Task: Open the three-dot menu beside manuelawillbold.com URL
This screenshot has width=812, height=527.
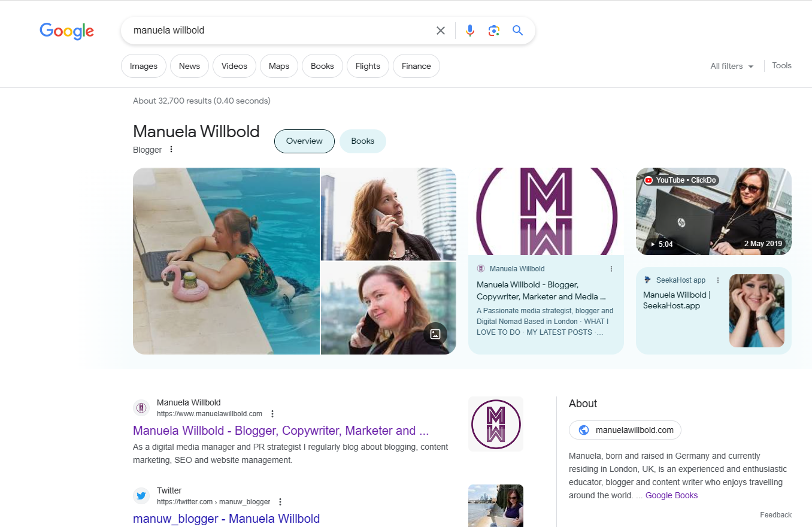Action: 272,414
